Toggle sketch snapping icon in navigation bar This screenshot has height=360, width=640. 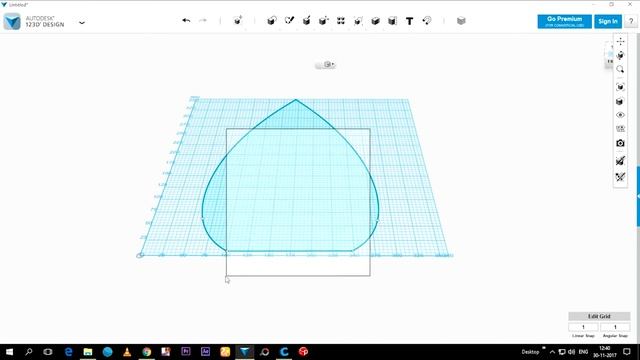point(620,161)
